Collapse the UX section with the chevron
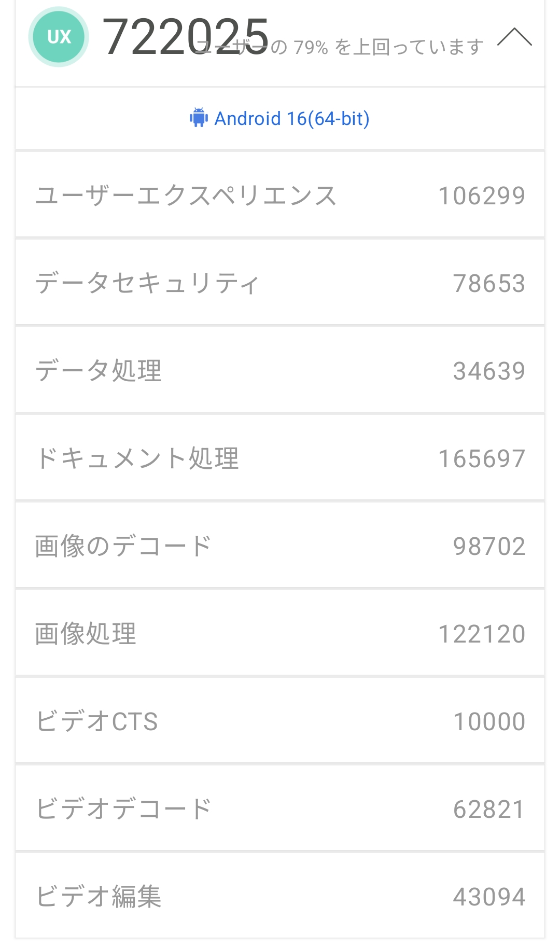Screen dimensions: 560x948 tap(514, 37)
